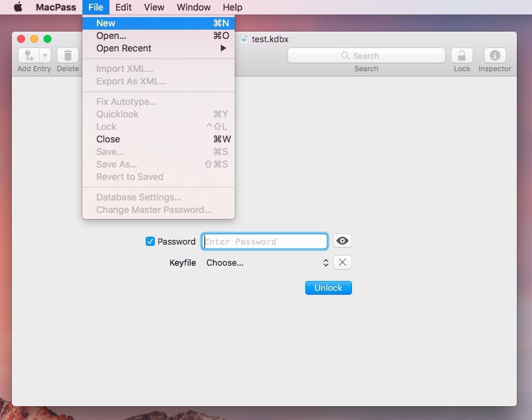Click the Search field in toolbar
This screenshot has height=420, width=532.
point(367,55)
